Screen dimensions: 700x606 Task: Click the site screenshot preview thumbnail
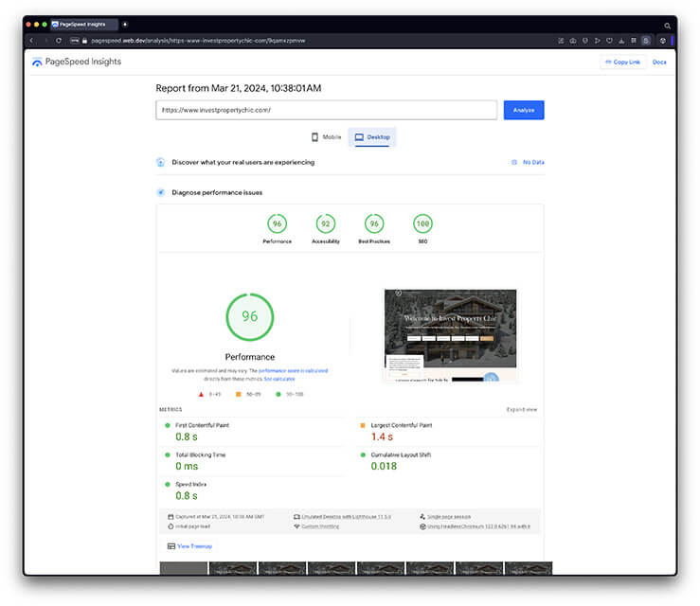tap(451, 335)
